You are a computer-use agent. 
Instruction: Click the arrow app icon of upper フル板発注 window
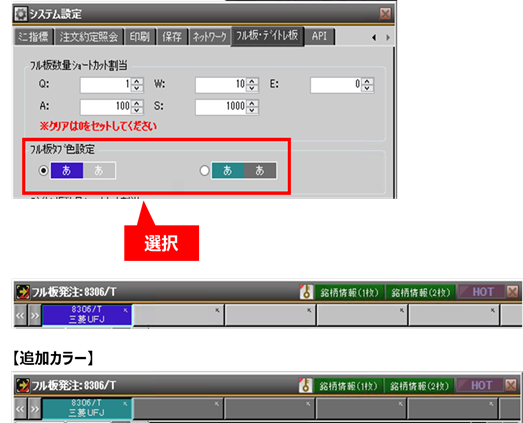[23, 292]
